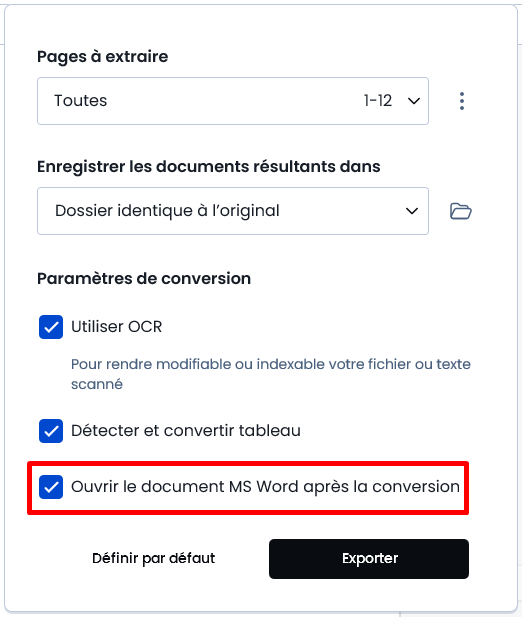The width and height of the screenshot is (522, 617).
Task: Click the OCR description text about scanned files
Action: (271, 374)
